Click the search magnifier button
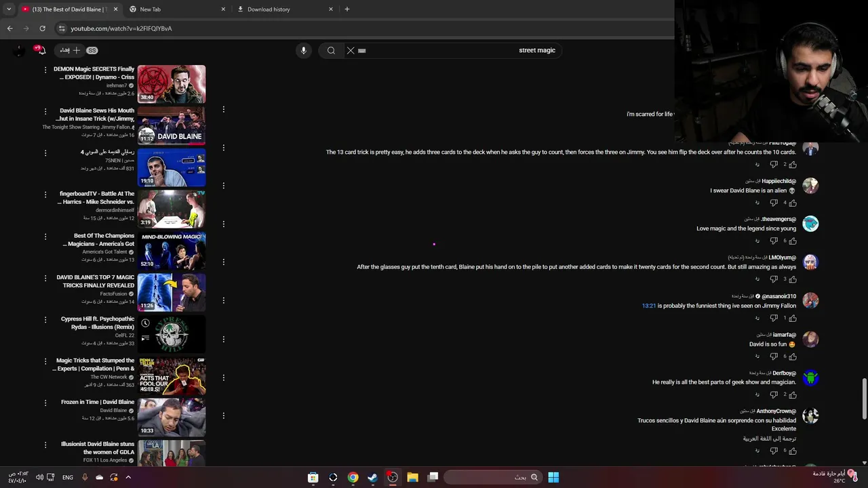The width and height of the screenshot is (868, 488). (331, 50)
